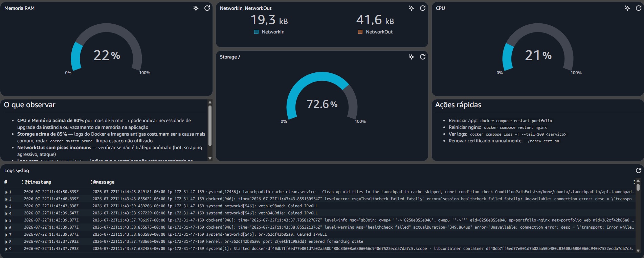The image size is (644, 258).
Task: Click the 72.6% Storage value
Action: [322, 104]
